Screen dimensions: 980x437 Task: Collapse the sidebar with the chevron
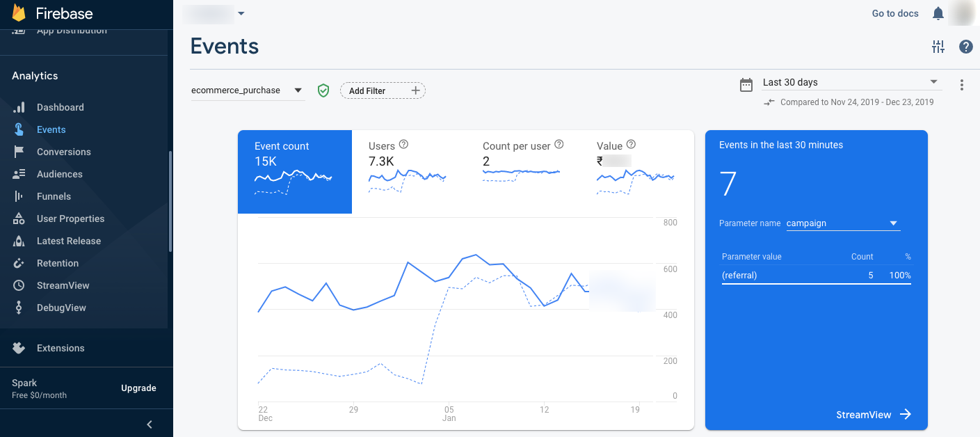(x=149, y=424)
